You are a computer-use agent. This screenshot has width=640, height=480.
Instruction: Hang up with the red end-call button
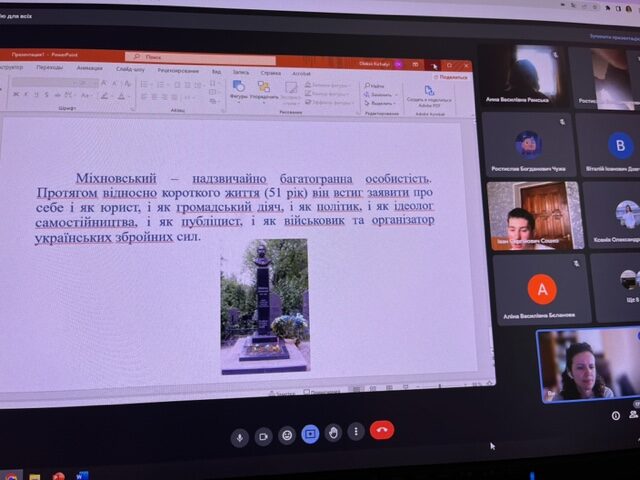click(382, 431)
